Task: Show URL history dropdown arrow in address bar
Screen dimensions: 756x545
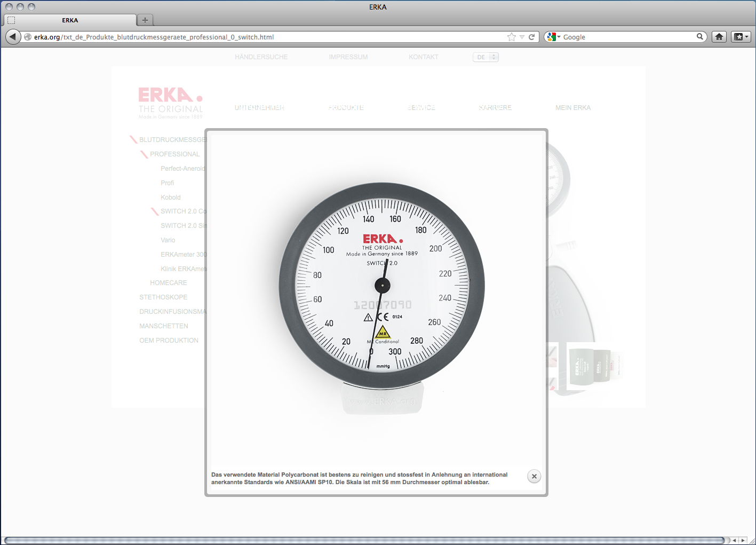Action: click(522, 37)
